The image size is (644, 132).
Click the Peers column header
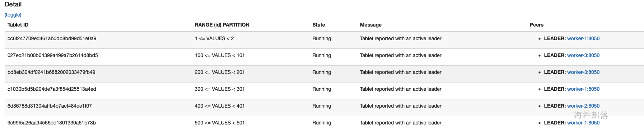point(537,25)
